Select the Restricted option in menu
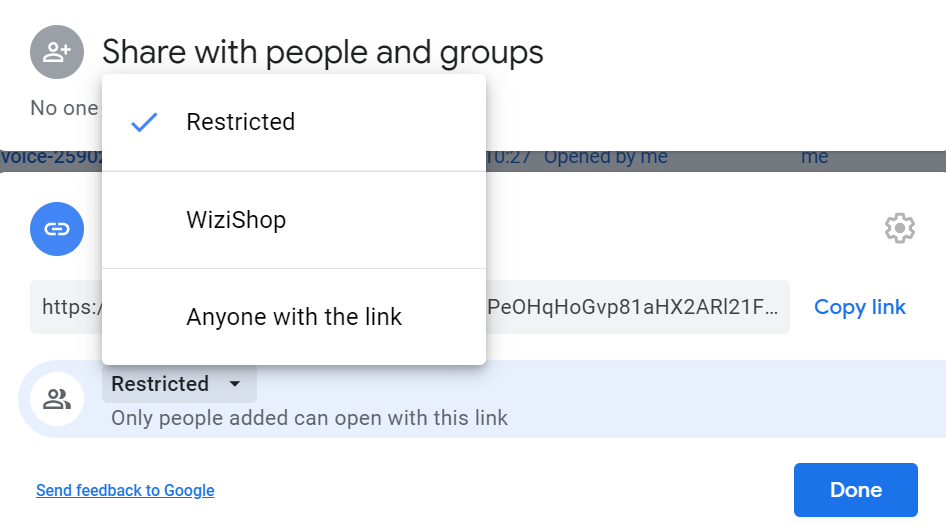Image resolution: width=946 pixels, height=524 pixels. coord(294,122)
